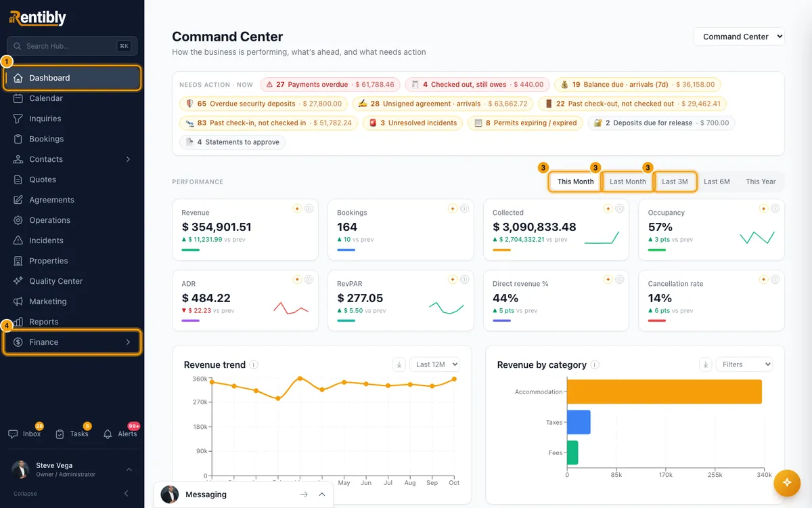Select the Last Month performance tab
The height and width of the screenshot is (508, 812).
(x=627, y=182)
